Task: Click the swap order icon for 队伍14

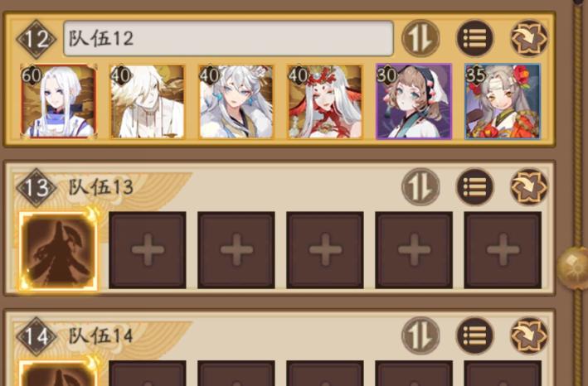Action: tap(420, 335)
